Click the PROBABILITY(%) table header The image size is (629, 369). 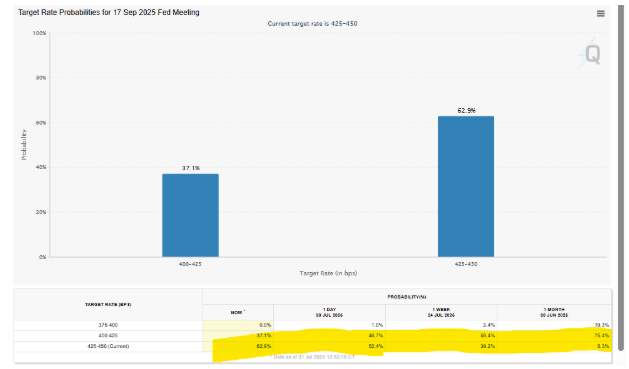click(x=407, y=297)
